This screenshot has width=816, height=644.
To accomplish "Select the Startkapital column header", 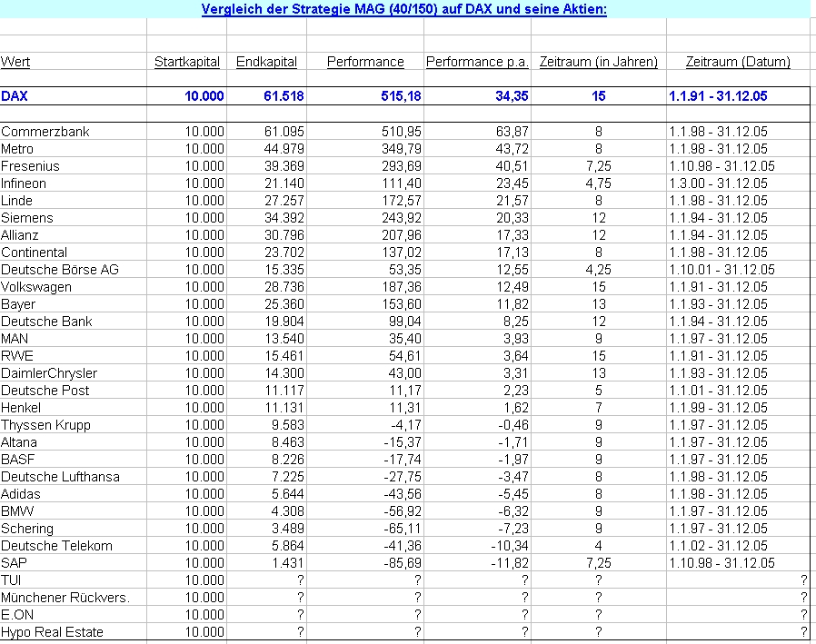I will point(187,62).
